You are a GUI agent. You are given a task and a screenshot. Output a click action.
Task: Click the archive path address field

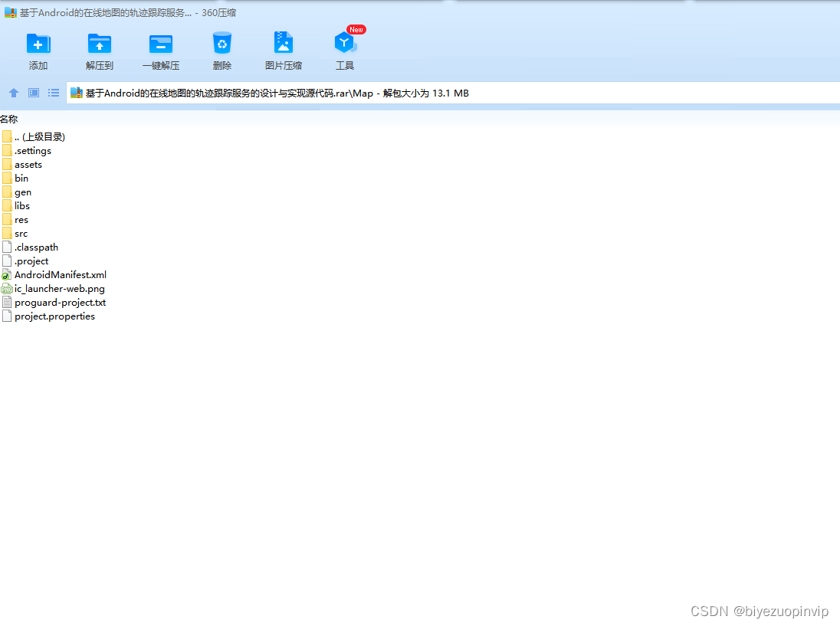[x=453, y=93]
